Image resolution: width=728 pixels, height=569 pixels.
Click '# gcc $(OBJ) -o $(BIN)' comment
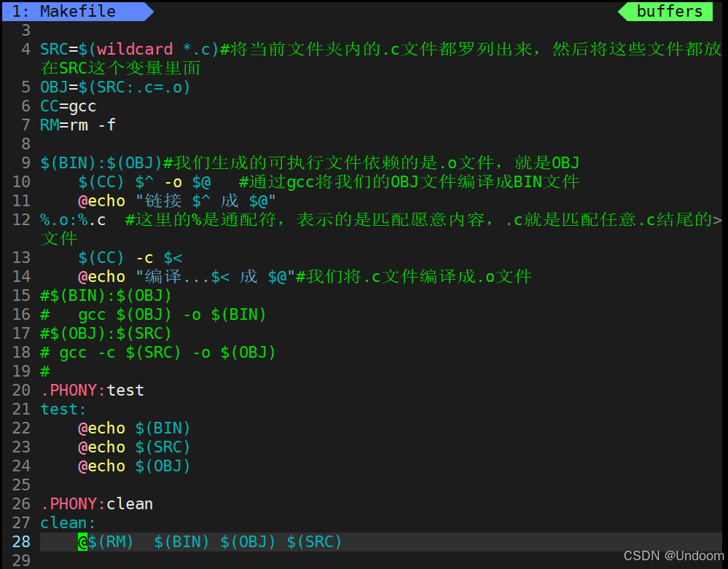tap(153, 315)
